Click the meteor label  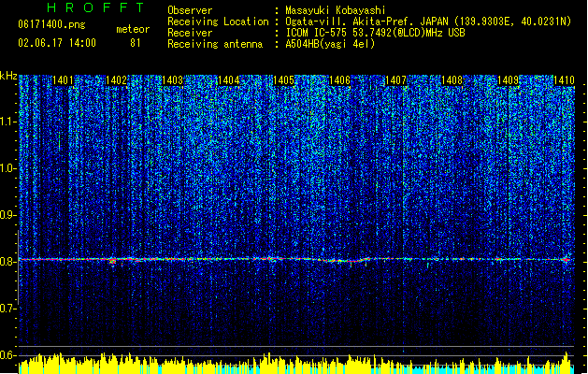133,29
